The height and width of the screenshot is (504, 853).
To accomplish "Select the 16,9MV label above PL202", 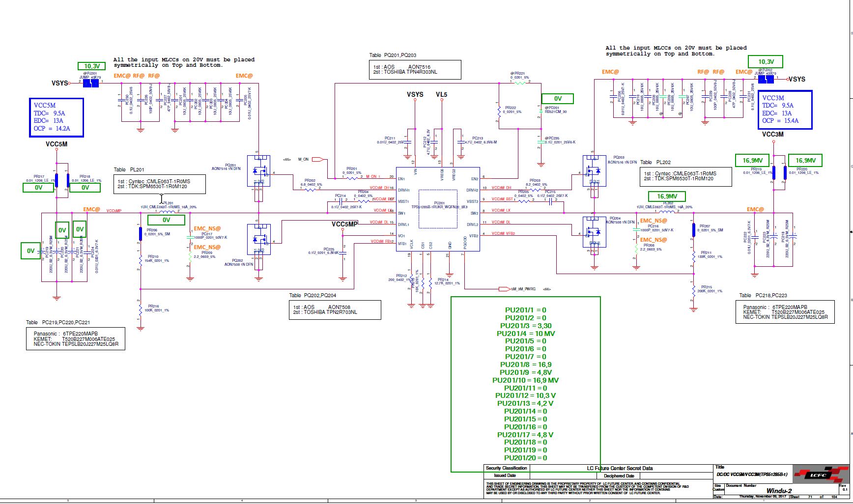I will [667, 196].
